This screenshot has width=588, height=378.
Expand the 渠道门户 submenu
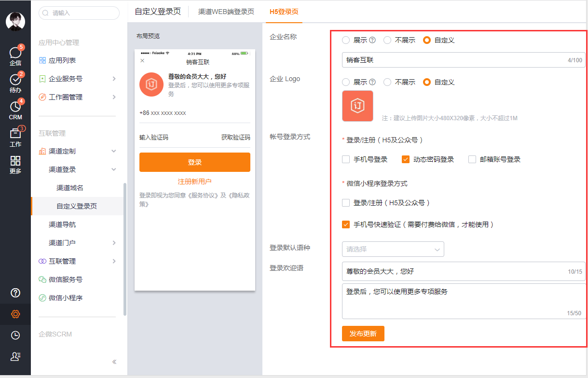(x=77, y=243)
